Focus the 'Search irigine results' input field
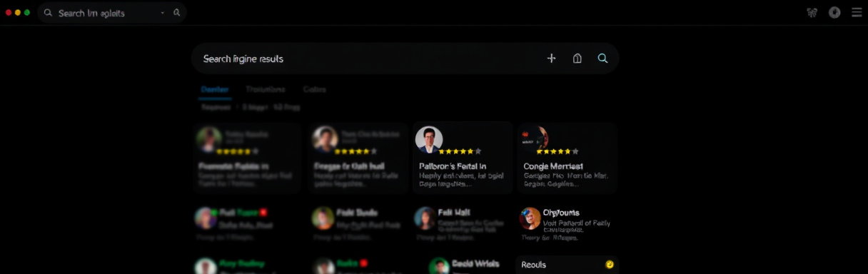 point(405,59)
